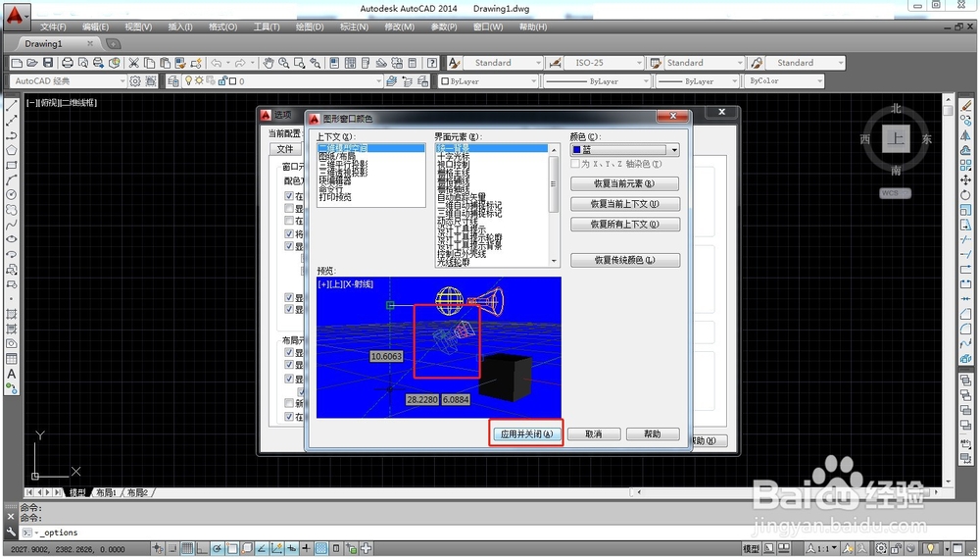This screenshot has height=559, width=980.
Task: Toggle Grid display in status bar
Action: pyautogui.click(x=187, y=549)
